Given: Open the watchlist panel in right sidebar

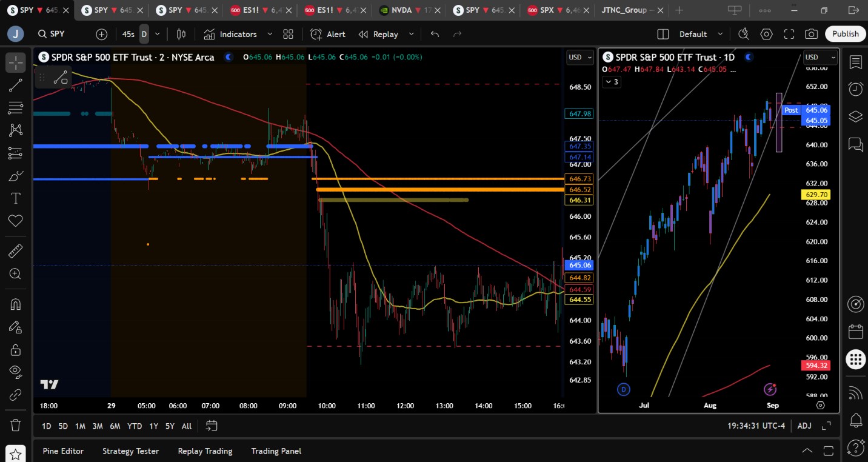Looking at the screenshot, I should pyautogui.click(x=856, y=62).
